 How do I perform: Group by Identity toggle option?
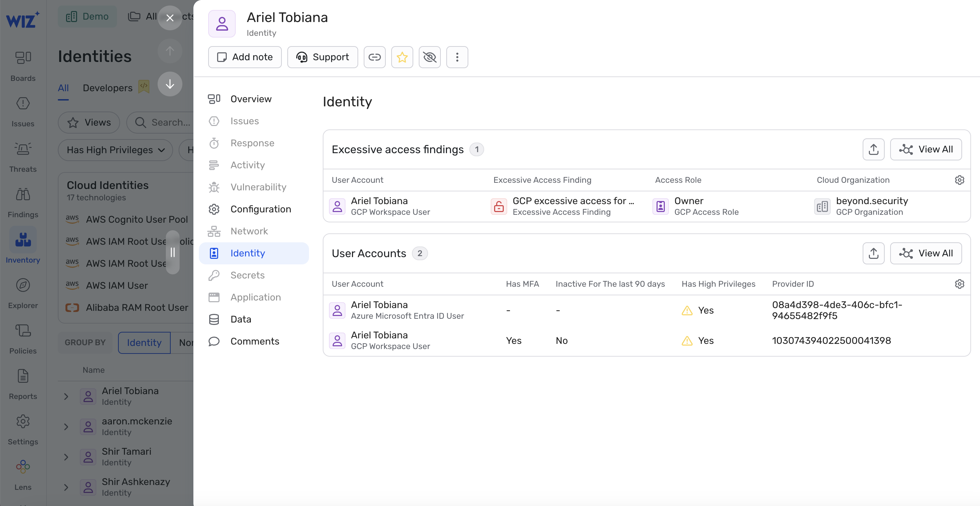coord(144,342)
